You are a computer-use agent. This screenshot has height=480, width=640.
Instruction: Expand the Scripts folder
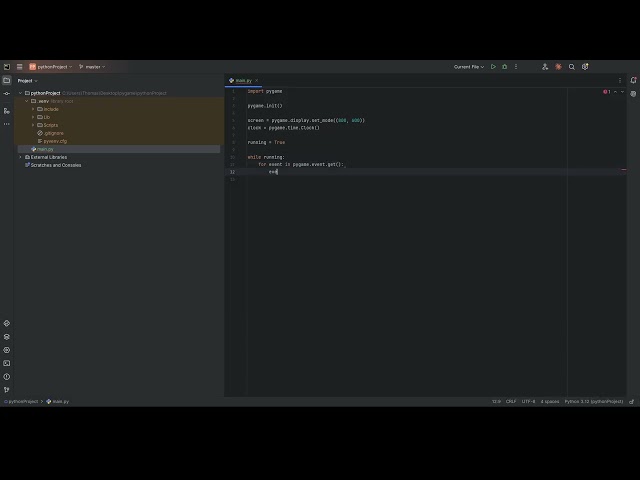(33, 125)
